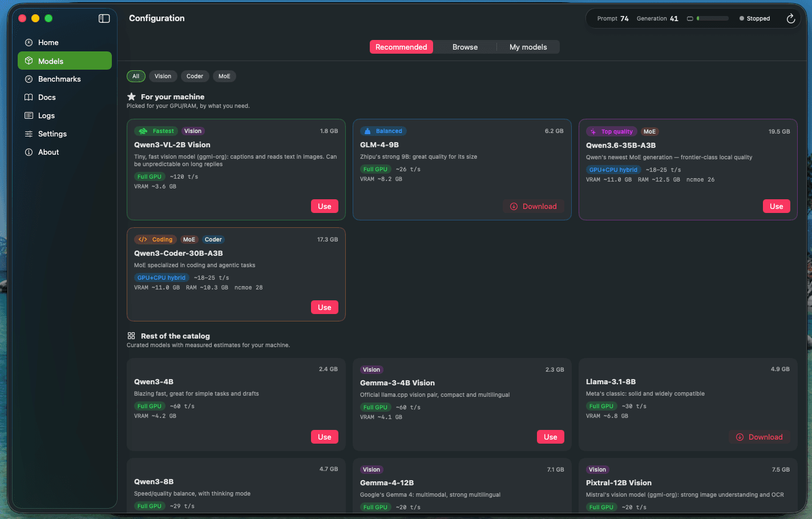Click the Vision tag on Gemma-4-12B card

point(371,469)
